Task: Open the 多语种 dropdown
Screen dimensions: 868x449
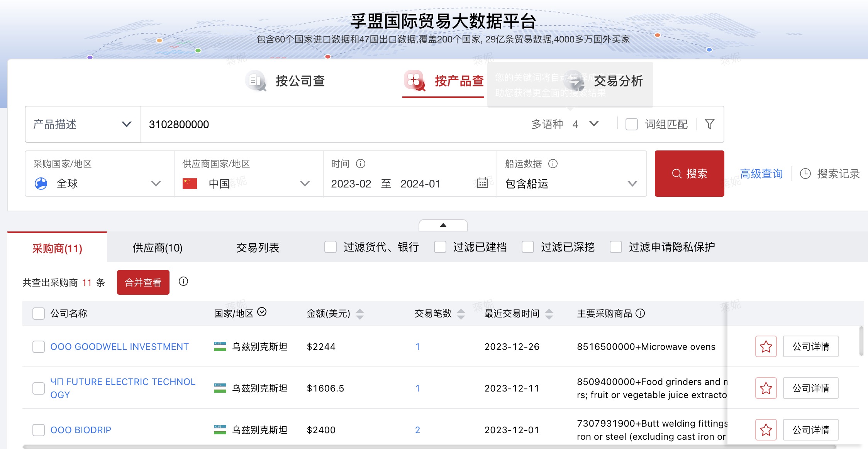Action: [593, 124]
